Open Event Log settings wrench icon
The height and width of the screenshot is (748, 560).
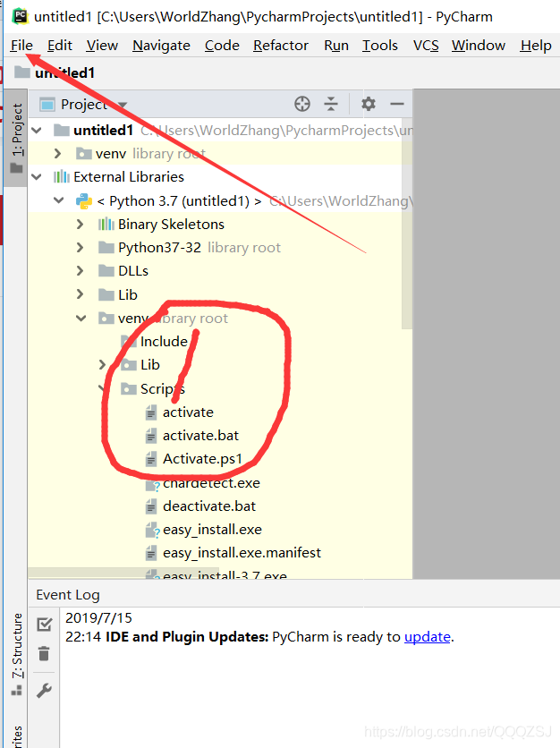tap(44, 690)
